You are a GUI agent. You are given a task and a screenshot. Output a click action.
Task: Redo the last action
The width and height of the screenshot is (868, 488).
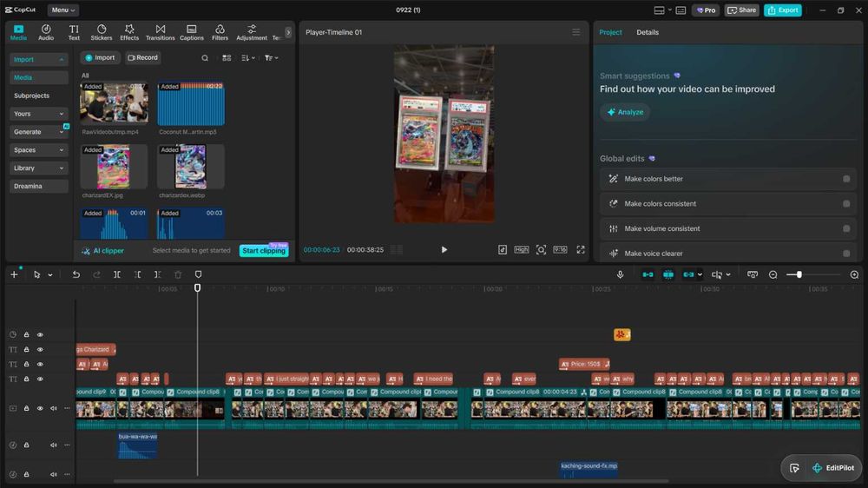(x=96, y=274)
